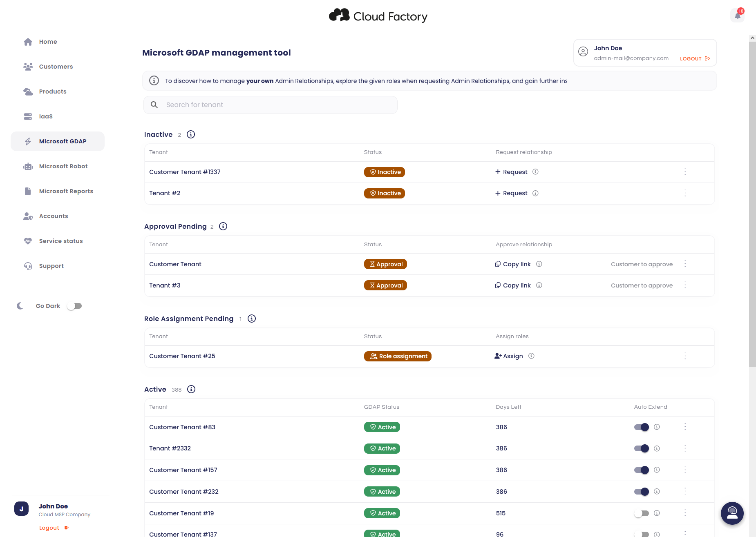Open more options menu for Tenant #3

point(685,285)
